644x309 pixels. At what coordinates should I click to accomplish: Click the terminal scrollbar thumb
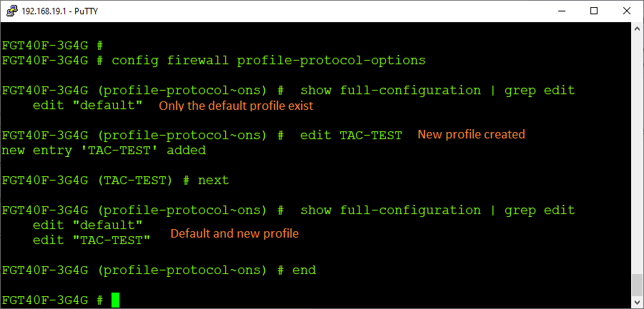tap(637, 284)
